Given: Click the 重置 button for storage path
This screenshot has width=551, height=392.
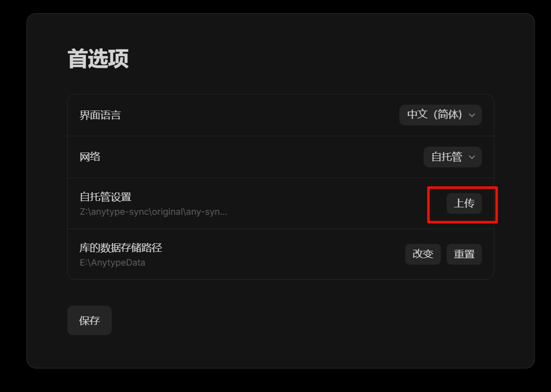Looking at the screenshot, I should (464, 254).
